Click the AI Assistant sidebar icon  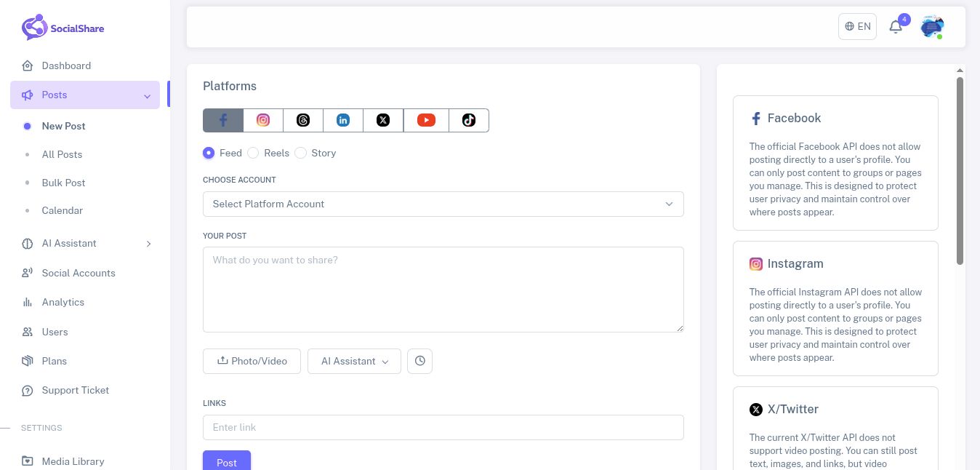28,244
